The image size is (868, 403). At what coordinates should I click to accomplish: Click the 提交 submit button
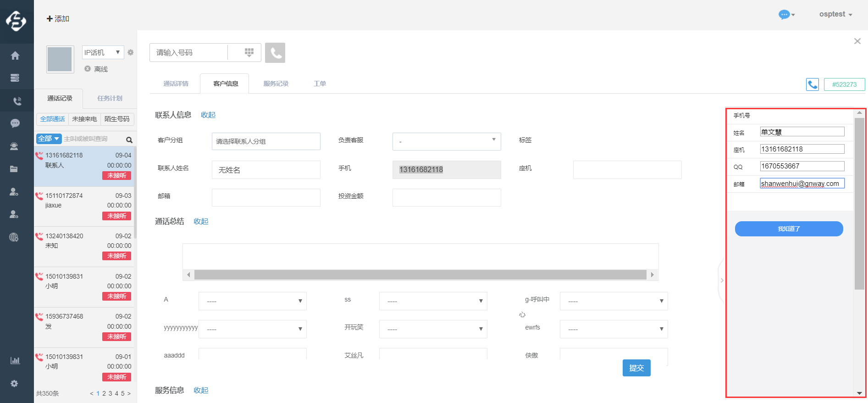pos(636,368)
